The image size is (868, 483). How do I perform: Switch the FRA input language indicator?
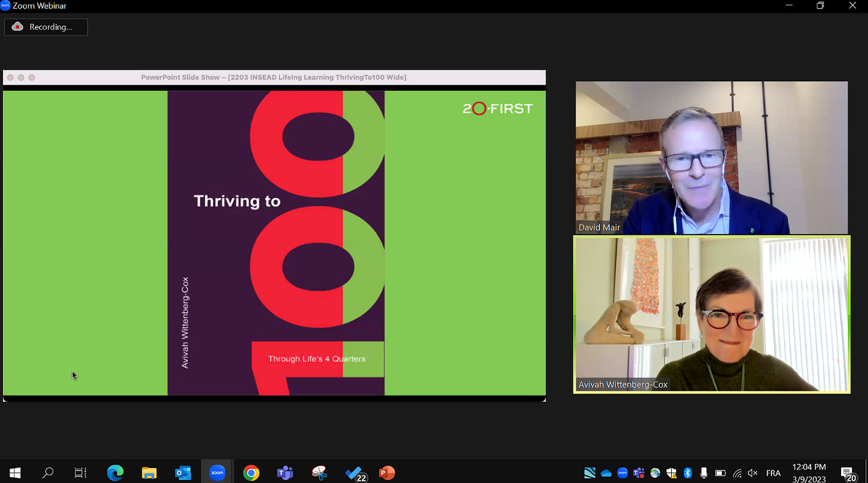point(773,473)
